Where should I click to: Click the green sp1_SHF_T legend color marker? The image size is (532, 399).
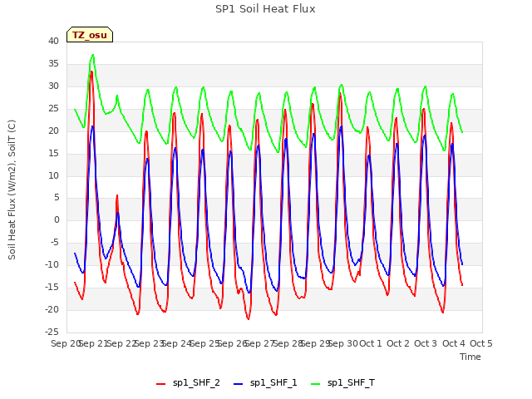point(316,384)
